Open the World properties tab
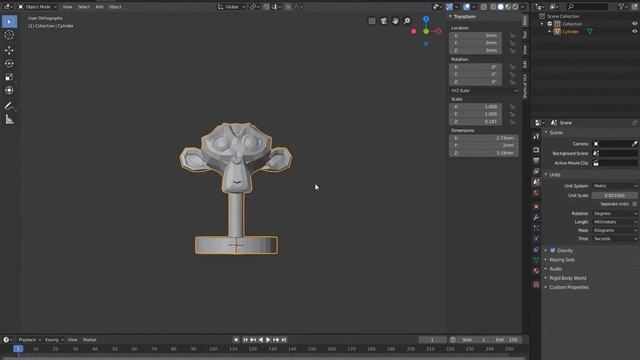Image resolution: width=640 pixels, height=360 pixels. (536, 193)
